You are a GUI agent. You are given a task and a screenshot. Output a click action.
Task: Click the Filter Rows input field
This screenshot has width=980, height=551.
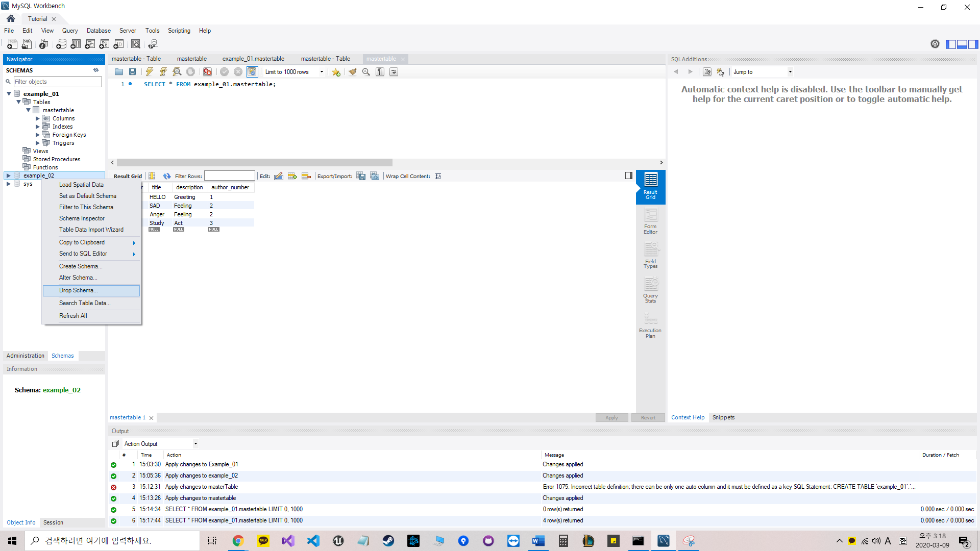(230, 176)
